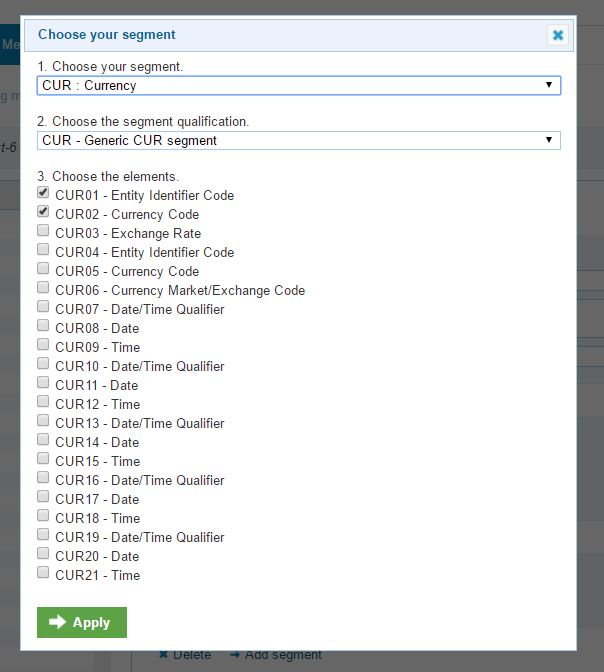Open the CUR : Currency segment dropdown

tap(298, 86)
